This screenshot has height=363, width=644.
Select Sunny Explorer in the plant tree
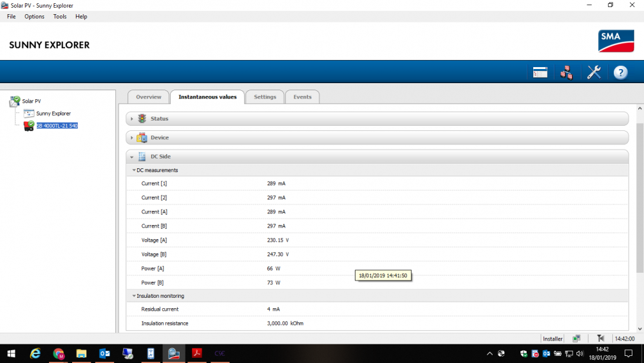click(53, 113)
